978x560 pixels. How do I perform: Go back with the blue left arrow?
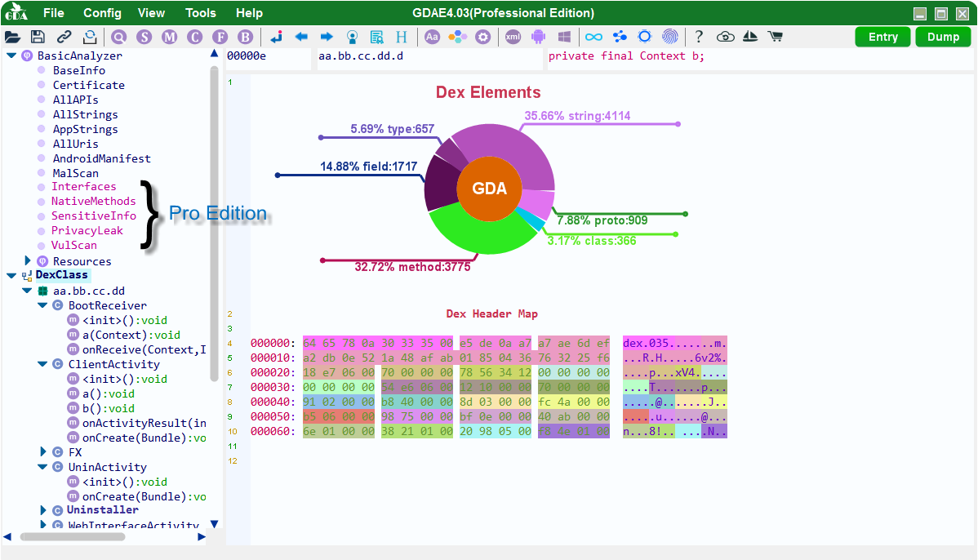(x=301, y=37)
